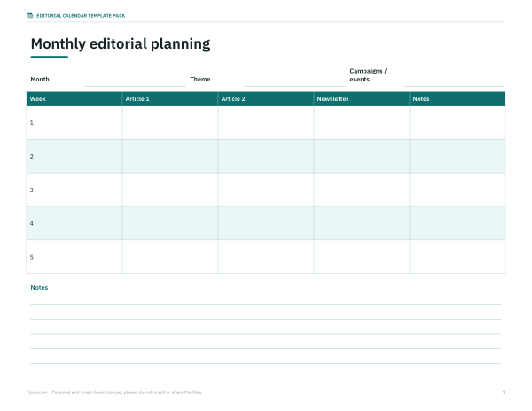Image resolution: width=532 pixels, height=411 pixels.
Task: Click the Notes cell for week 4
Action: [x=458, y=223]
